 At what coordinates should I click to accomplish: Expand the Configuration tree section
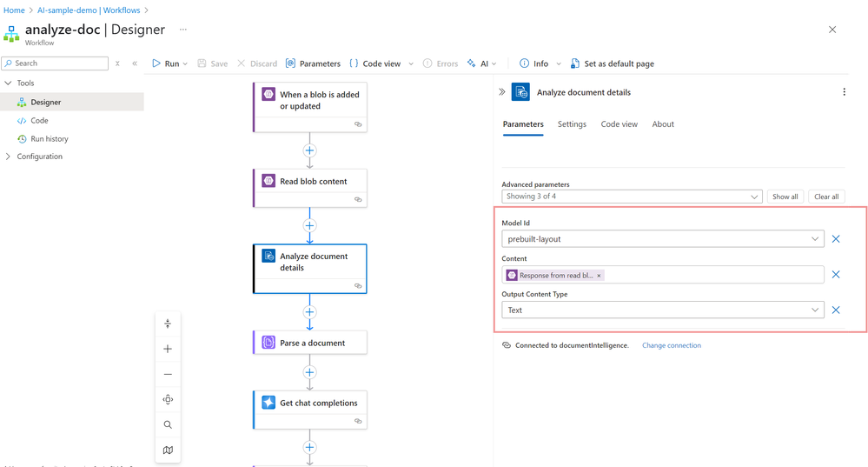tap(9, 157)
